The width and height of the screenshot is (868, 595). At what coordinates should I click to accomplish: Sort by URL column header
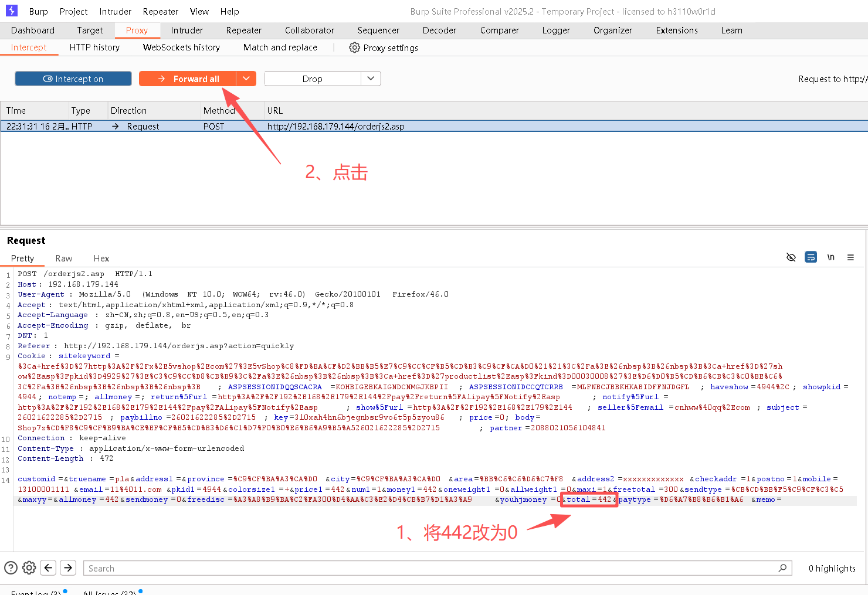coord(566,110)
